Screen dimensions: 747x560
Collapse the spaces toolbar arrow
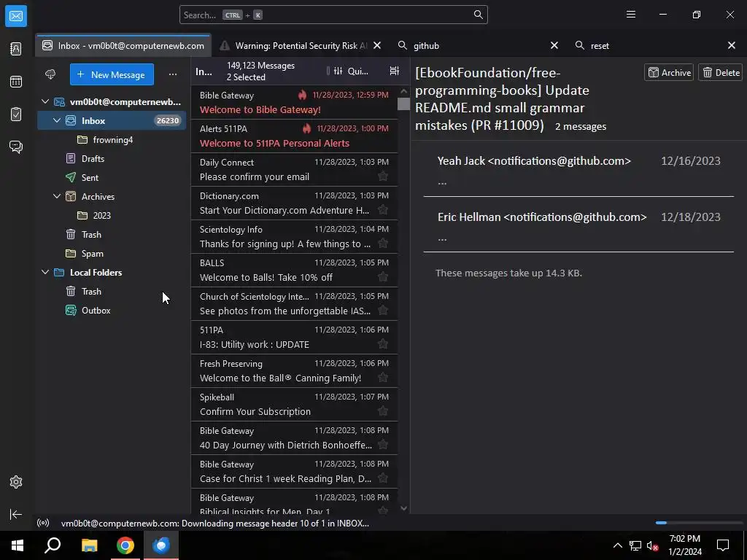(x=16, y=514)
